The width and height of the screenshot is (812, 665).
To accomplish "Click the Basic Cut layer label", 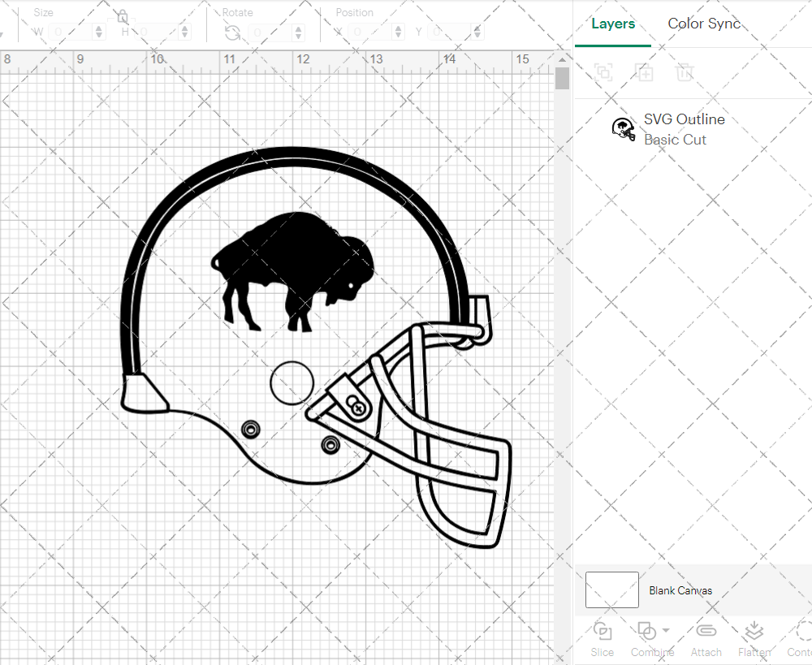I will [x=675, y=140].
